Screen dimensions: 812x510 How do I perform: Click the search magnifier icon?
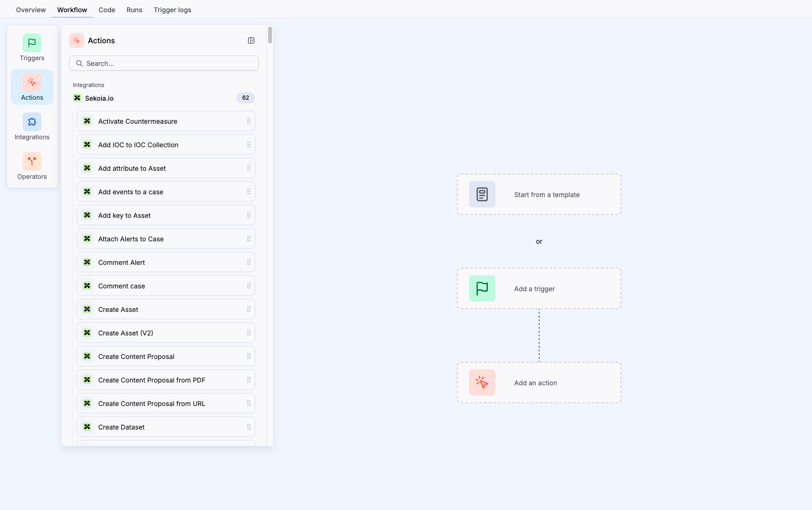(80, 64)
